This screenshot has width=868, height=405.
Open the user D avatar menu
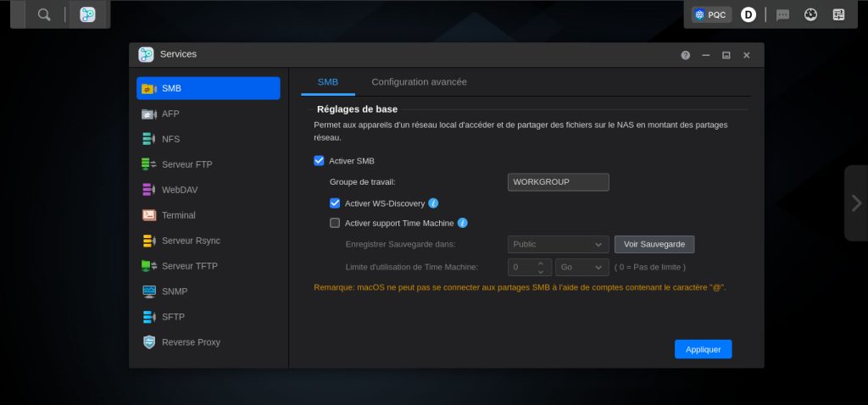pos(748,15)
